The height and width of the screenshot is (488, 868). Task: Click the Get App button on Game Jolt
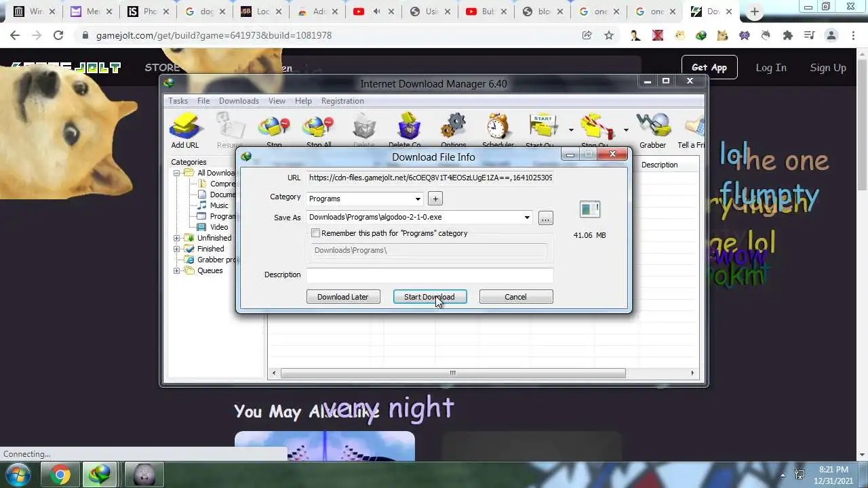click(x=709, y=67)
